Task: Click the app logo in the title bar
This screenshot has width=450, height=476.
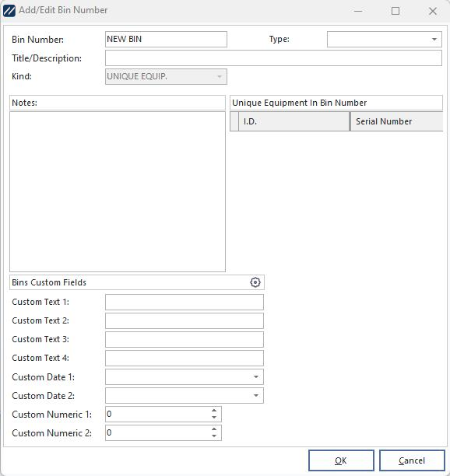Action: 9,11
